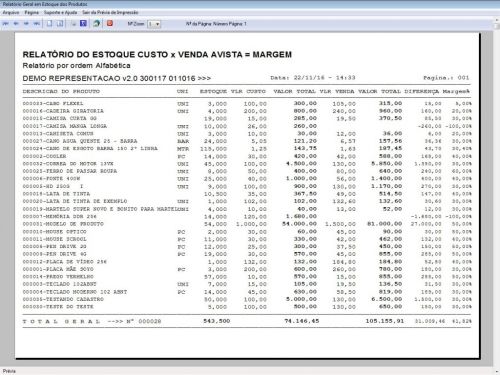The image size is (500, 375).
Task: Switch to multi-page view icon
Action: pos(60,24)
